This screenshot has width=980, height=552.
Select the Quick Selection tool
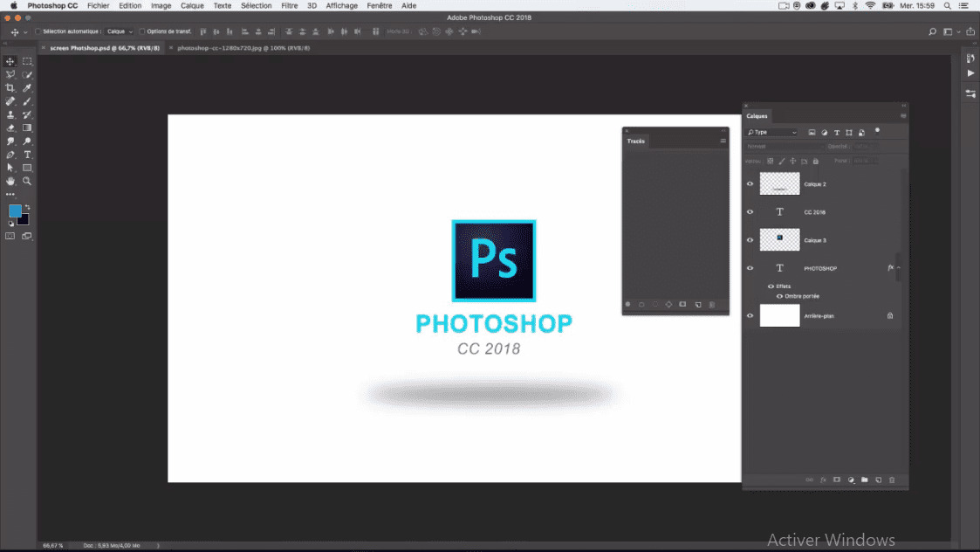(x=27, y=74)
